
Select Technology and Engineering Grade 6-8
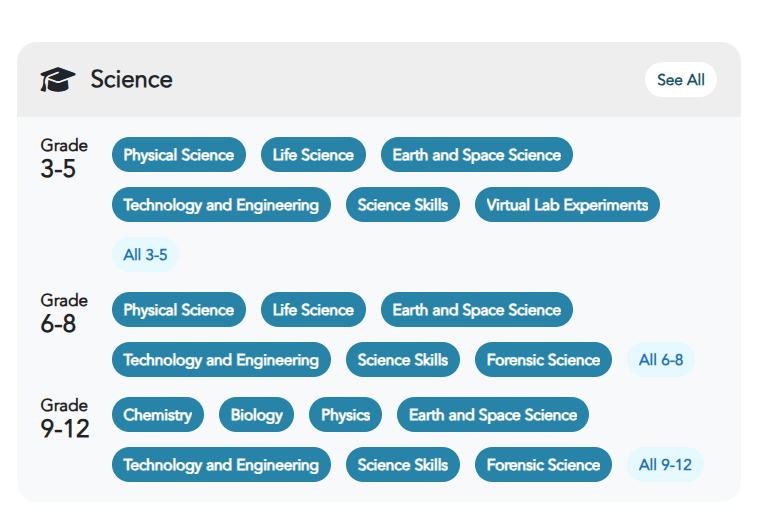221,360
